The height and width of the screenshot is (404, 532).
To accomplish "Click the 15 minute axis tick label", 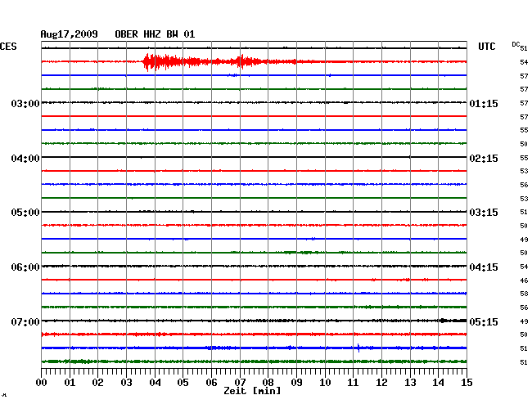I will (x=467, y=383).
